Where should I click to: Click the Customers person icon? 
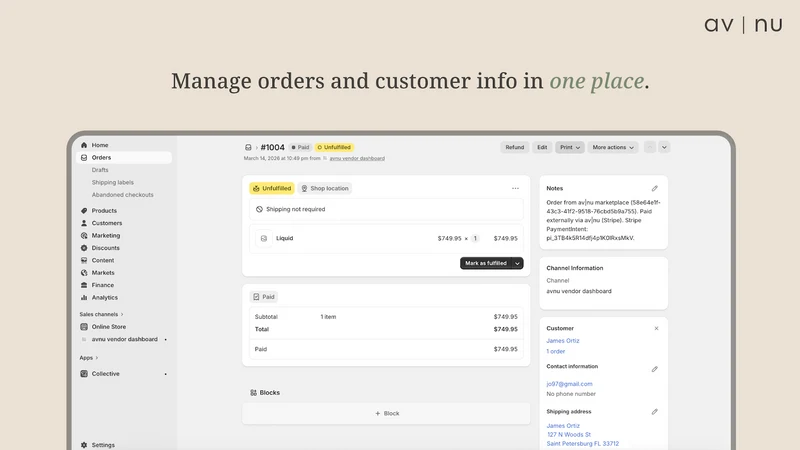click(84, 223)
